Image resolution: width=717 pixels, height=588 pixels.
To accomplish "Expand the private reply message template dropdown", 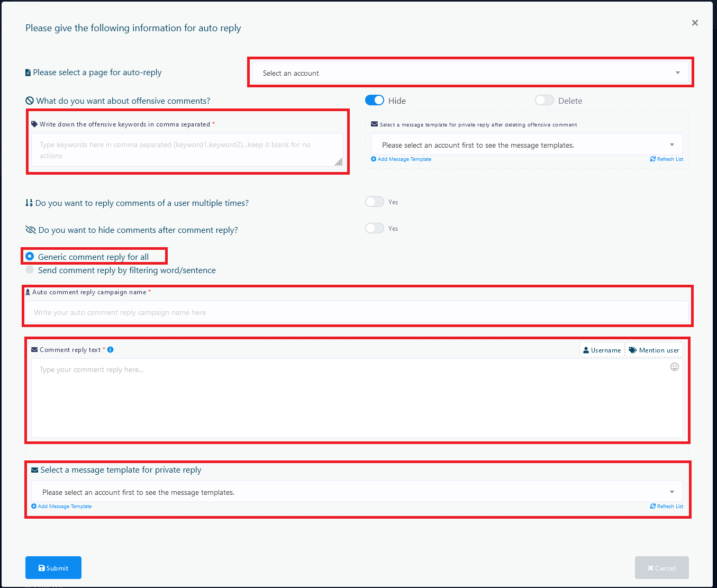I will click(357, 492).
